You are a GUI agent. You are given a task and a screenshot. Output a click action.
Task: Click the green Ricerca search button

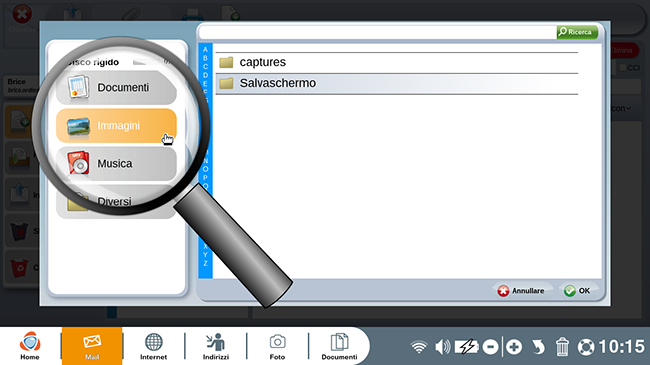(x=577, y=32)
